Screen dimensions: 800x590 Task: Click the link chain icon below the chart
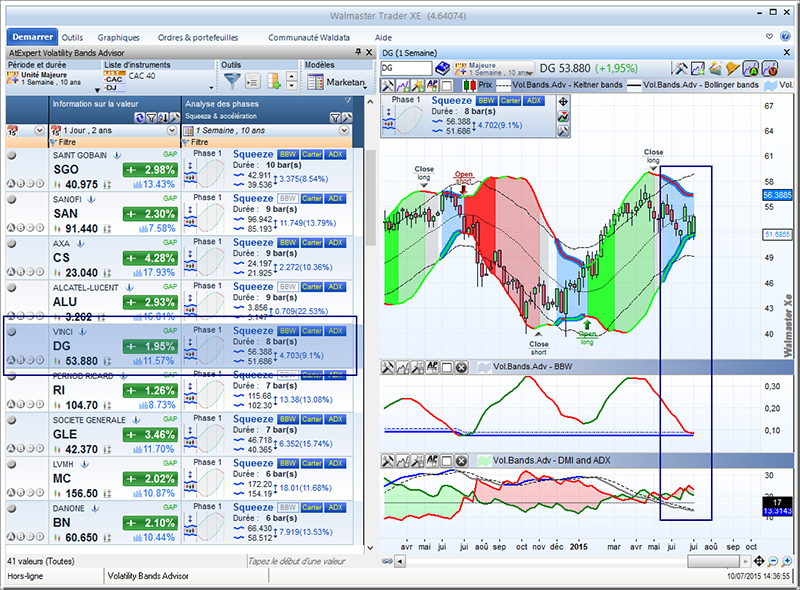[387, 561]
